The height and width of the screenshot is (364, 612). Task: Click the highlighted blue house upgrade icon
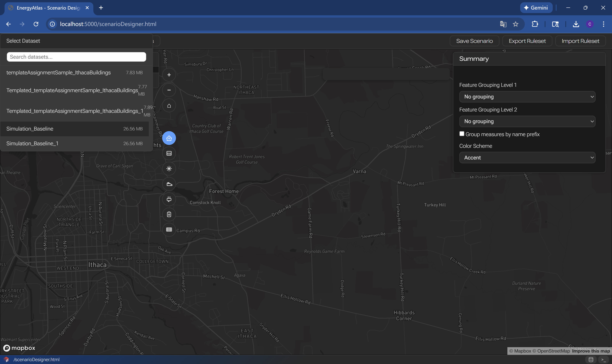click(169, 138)
